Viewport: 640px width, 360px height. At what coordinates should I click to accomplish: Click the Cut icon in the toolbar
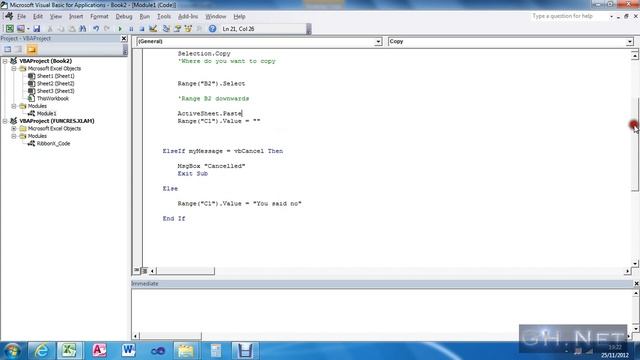click(x=50, y=29)
